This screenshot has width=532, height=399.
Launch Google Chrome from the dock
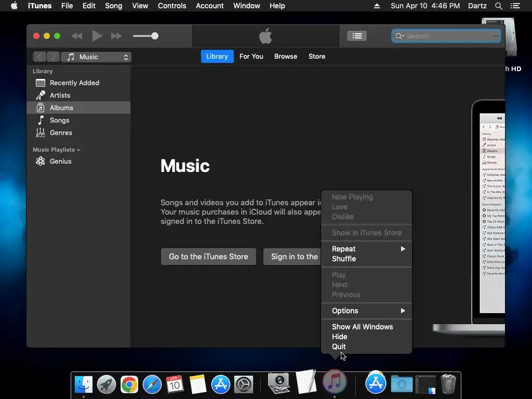(129, 385)
